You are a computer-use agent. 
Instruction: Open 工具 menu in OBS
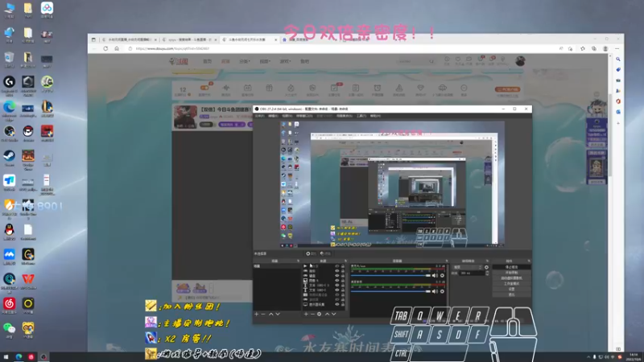[x=361, y=116]
